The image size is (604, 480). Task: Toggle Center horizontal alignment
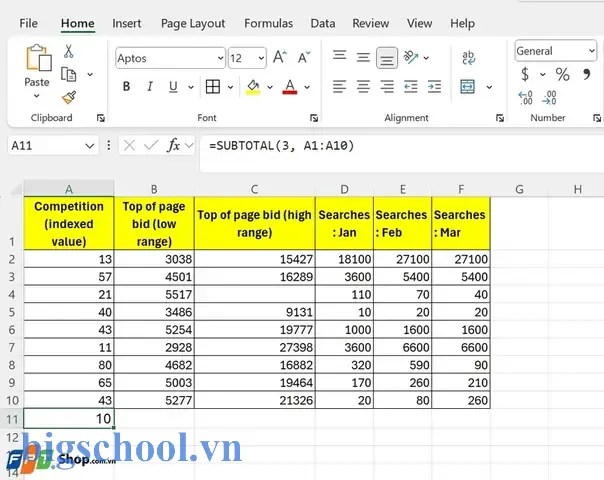pos(363,87)
